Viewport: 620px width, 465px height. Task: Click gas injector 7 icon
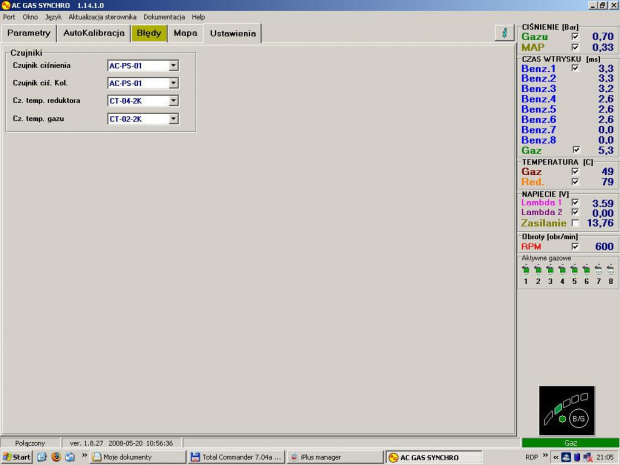click(599, 270)
